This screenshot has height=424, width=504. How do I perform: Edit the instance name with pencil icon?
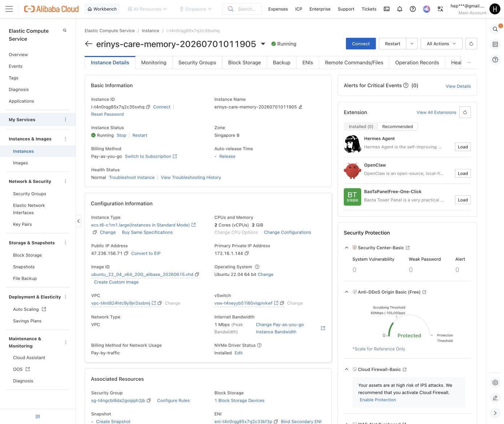tap(301, 107)
